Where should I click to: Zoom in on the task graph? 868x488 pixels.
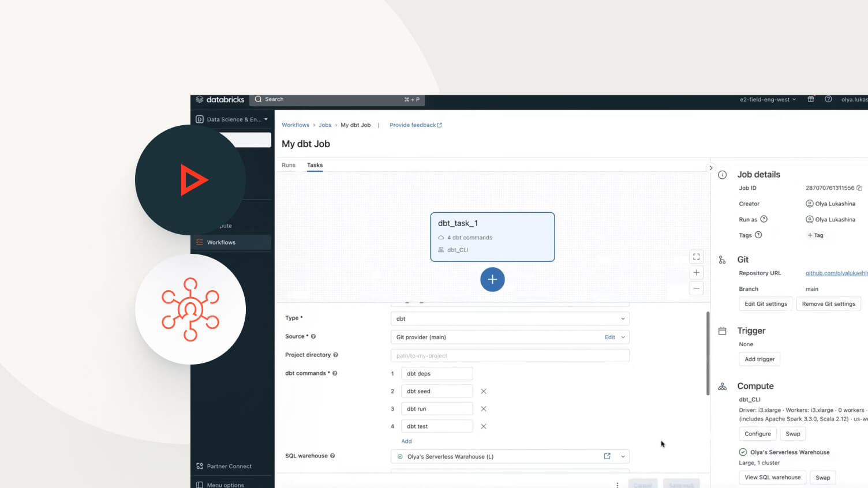(697, 273)
